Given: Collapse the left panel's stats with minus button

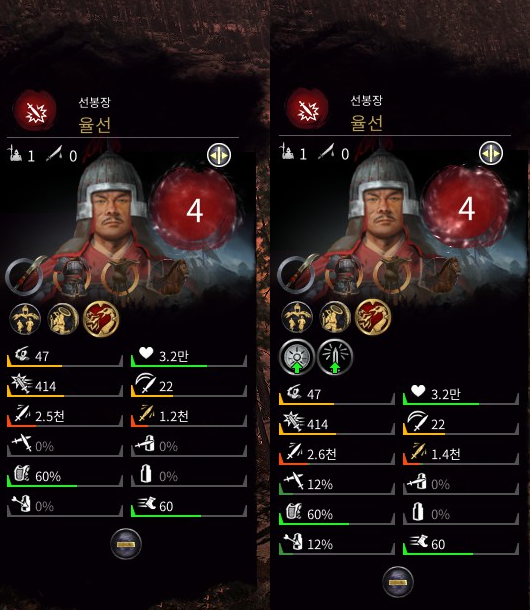Looking at the screenshot, I should click(126, 543).
